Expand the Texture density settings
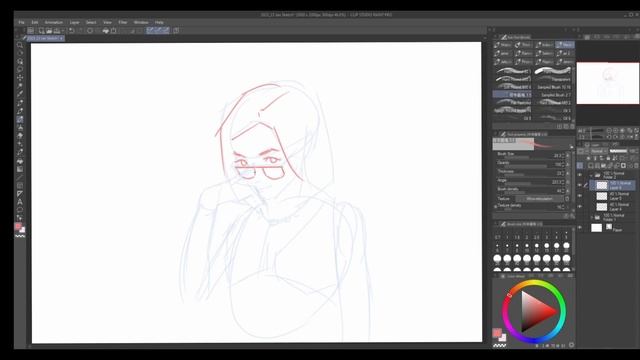Image resolution: width=640 pixels, height=360 pixels. click(x=496, y=207)
